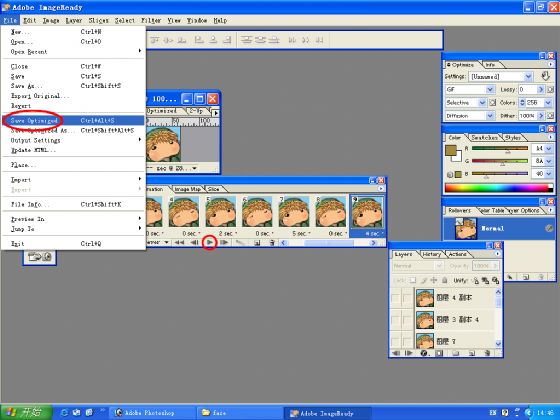Screen dimensions: 560x420
Task: Switch to the History tab
Action: (431, 254)
